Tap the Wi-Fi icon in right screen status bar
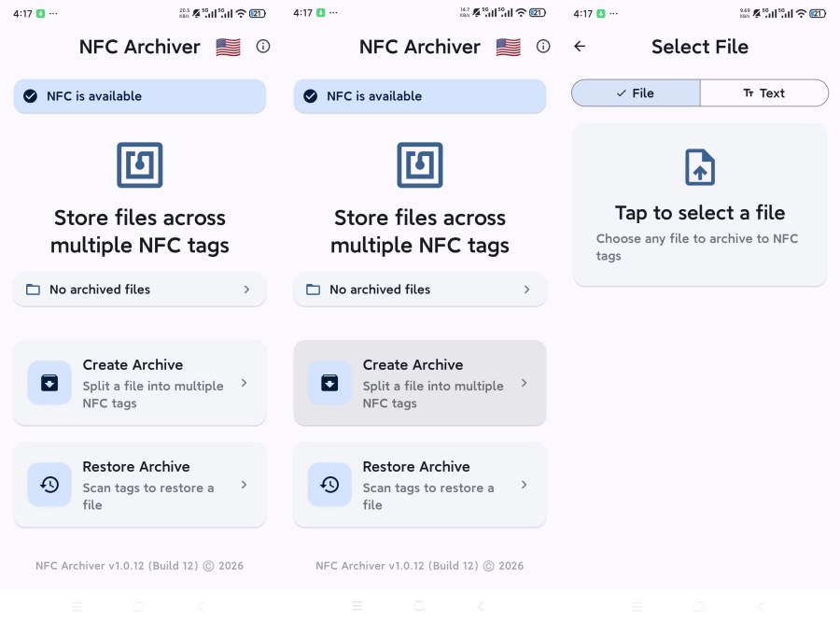Screen dimensions: 840x622 coord(802,13)
